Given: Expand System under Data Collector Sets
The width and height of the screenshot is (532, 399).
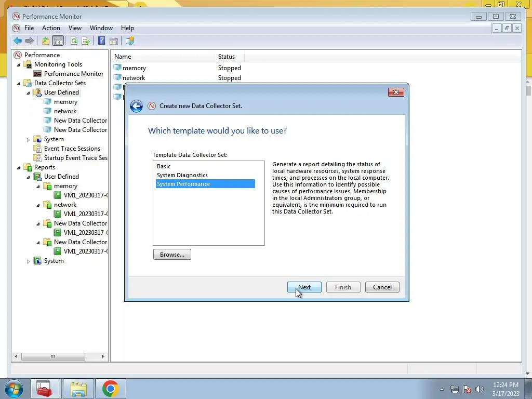Looking at the screenshot, I should pyautogui.click(x=28, y=139).
